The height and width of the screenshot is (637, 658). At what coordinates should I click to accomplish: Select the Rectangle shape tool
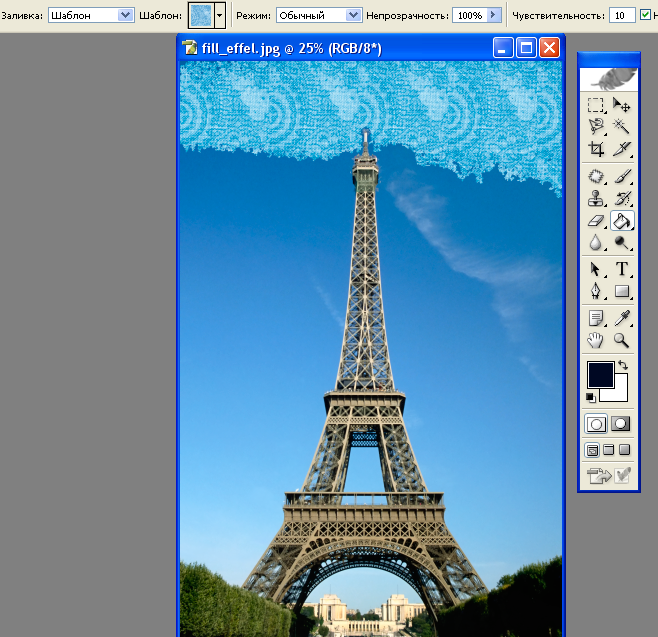(x=621, y=291)
